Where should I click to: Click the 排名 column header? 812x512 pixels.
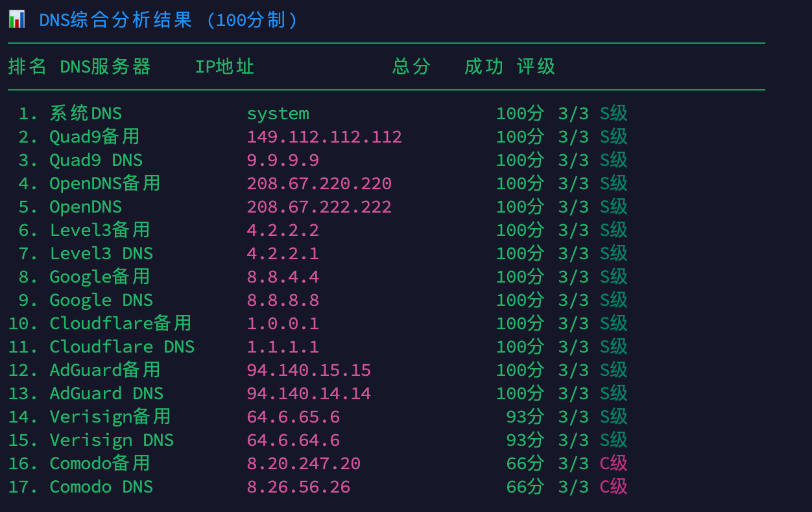tap(27, 66)
